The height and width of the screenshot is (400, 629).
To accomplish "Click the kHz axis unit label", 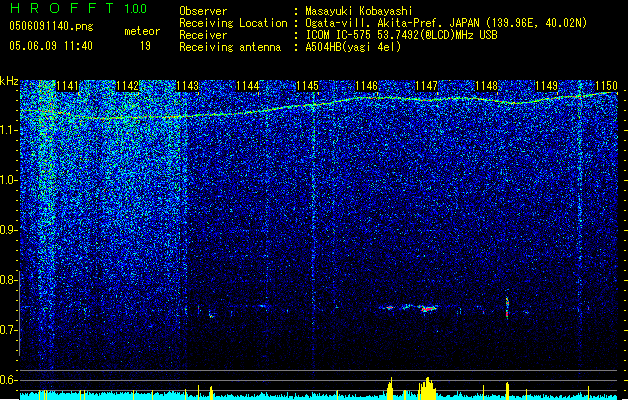I will 9,81.
